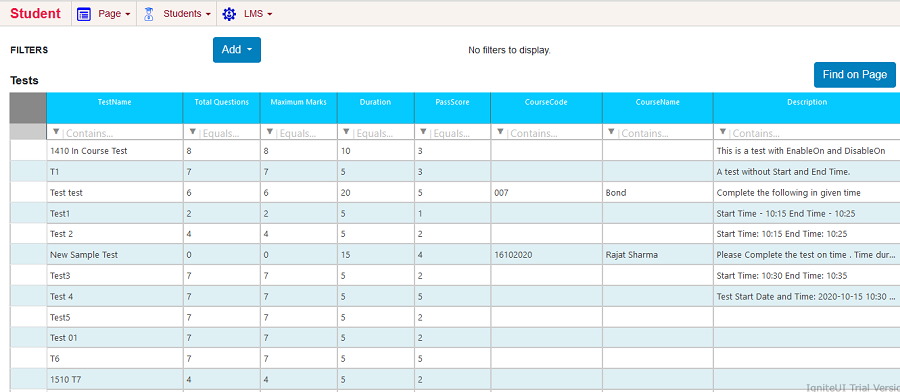Open the Maximum Marks filter condition icon
This screenshot has width=900, height=392.
coord(270,132)
